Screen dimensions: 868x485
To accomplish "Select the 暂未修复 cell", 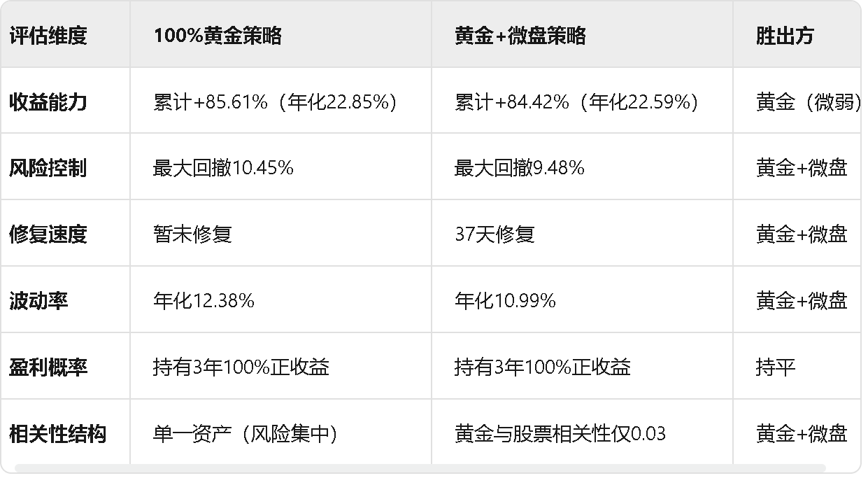I will pos(280,234).
